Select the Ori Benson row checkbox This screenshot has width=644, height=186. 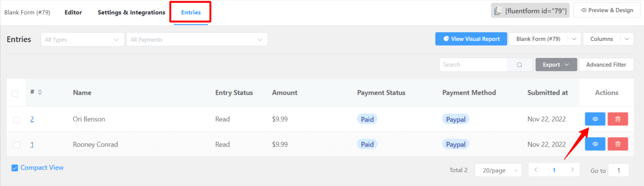tap(17, 120)
